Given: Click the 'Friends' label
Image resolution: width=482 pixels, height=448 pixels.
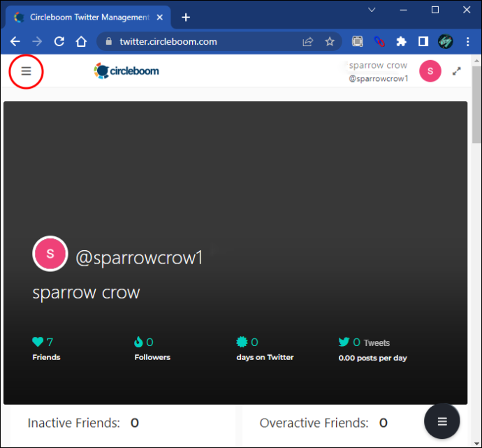Looking at the screenshot, I should coord(46,357).
